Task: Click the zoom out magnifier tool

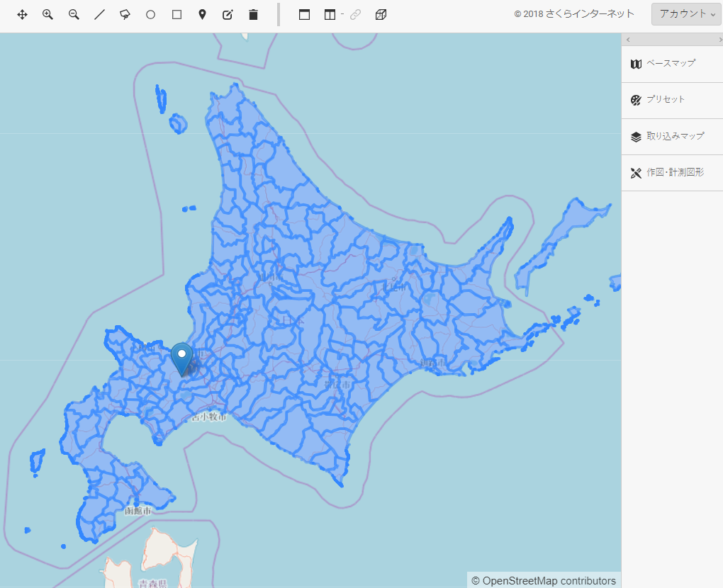Action: point(74,15)
